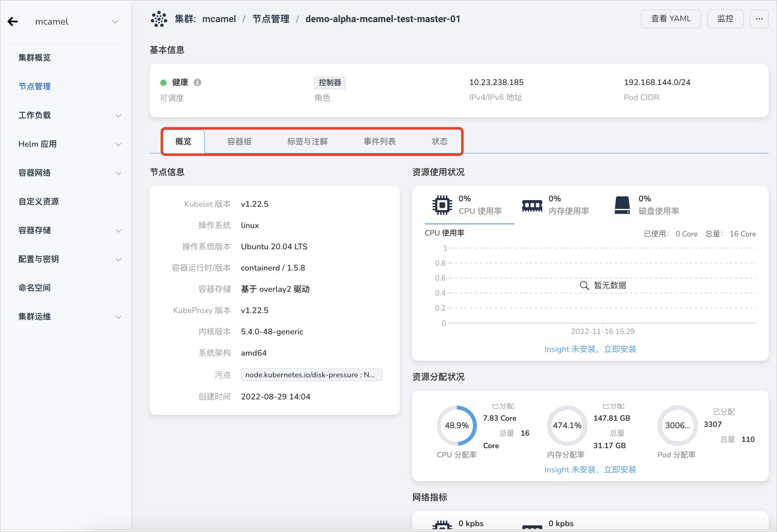Click the disk-pressure taint tag

click(311, 375)
